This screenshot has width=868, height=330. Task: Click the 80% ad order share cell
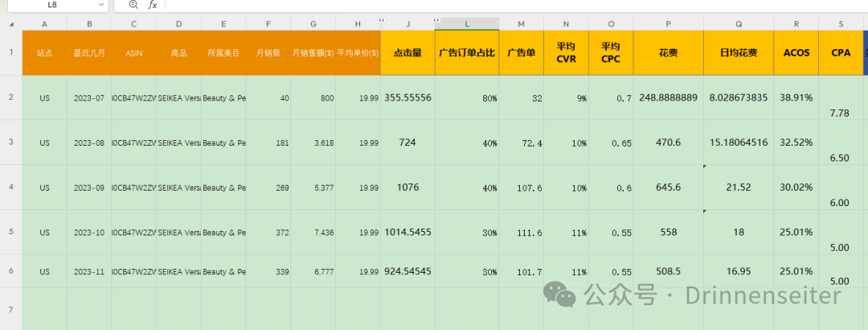(x=467, y=97)
